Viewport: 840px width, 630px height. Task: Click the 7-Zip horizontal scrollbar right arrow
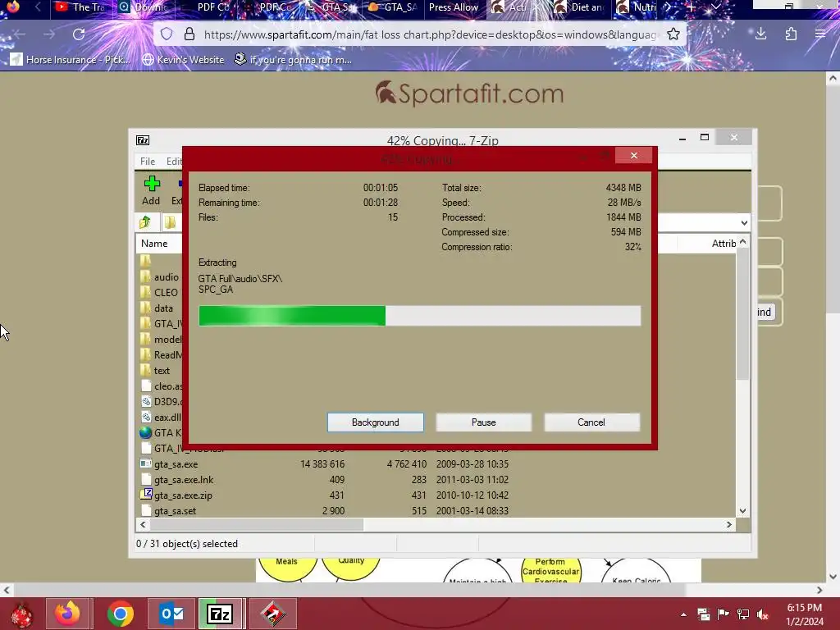coord(729,524)
